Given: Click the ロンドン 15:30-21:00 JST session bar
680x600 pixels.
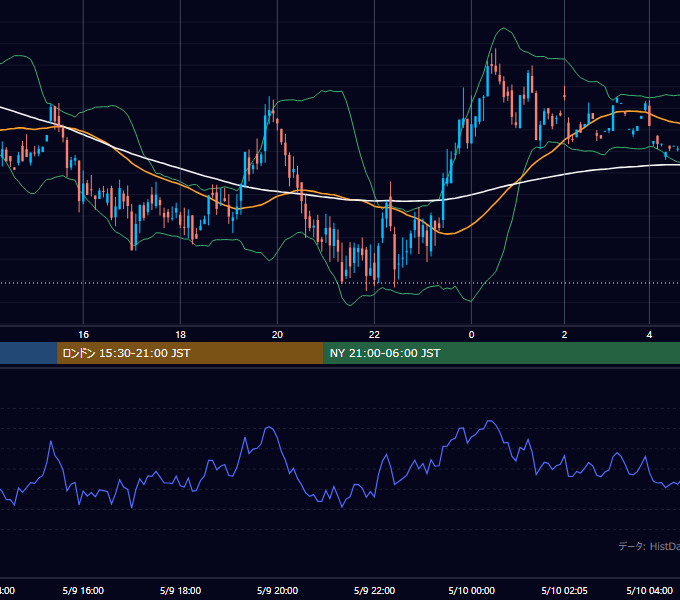Looking at the screenshot, I should (x=190, y=353).
